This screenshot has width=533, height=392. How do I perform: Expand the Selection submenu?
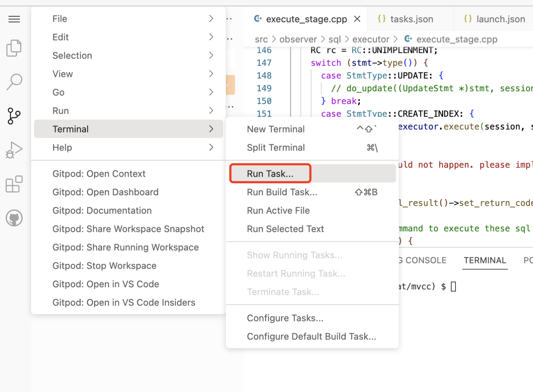point(128,56)
